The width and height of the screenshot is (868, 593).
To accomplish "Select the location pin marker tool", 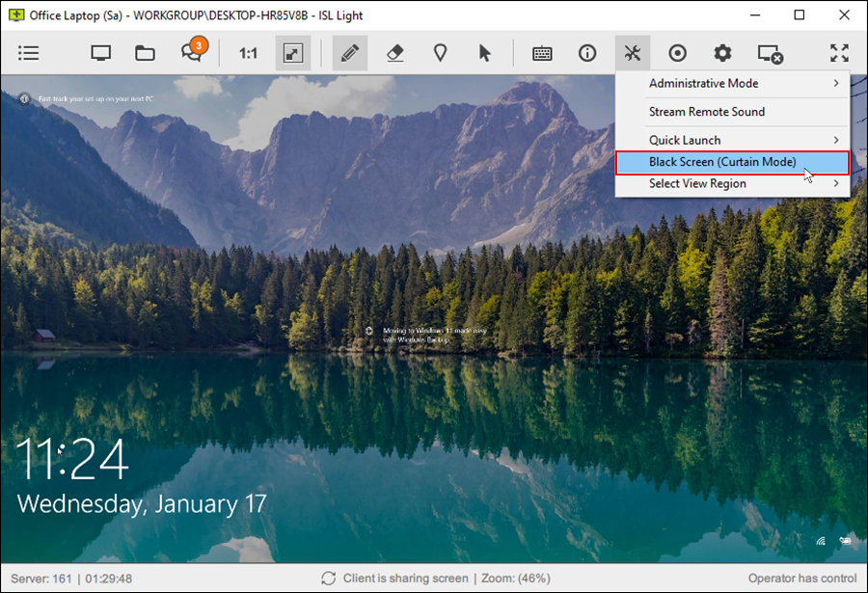I will coord(440,53).
